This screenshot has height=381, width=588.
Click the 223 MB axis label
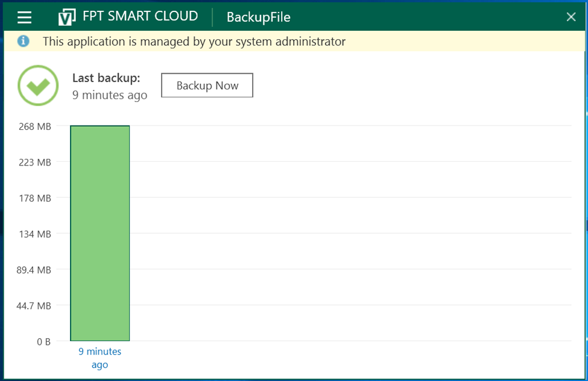coord(35,162)
